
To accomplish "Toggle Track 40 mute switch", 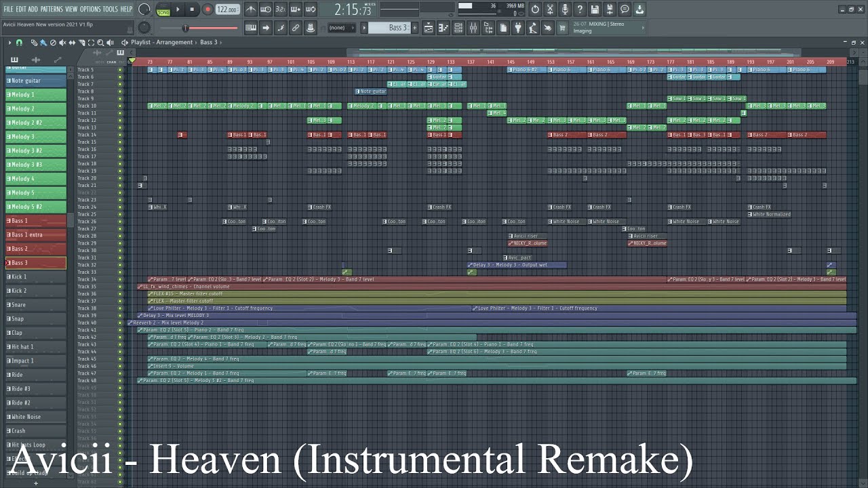I will point(120,323).
